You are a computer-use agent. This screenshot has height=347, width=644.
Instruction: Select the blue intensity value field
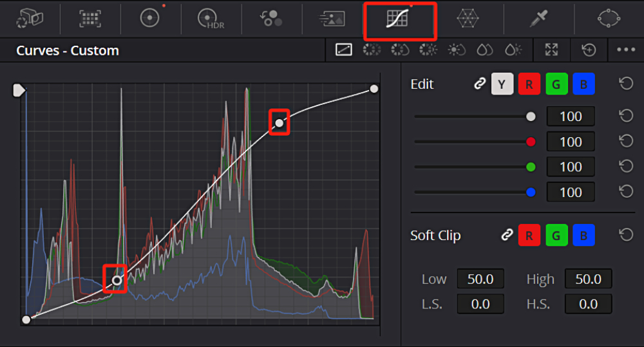coord(571,192)
